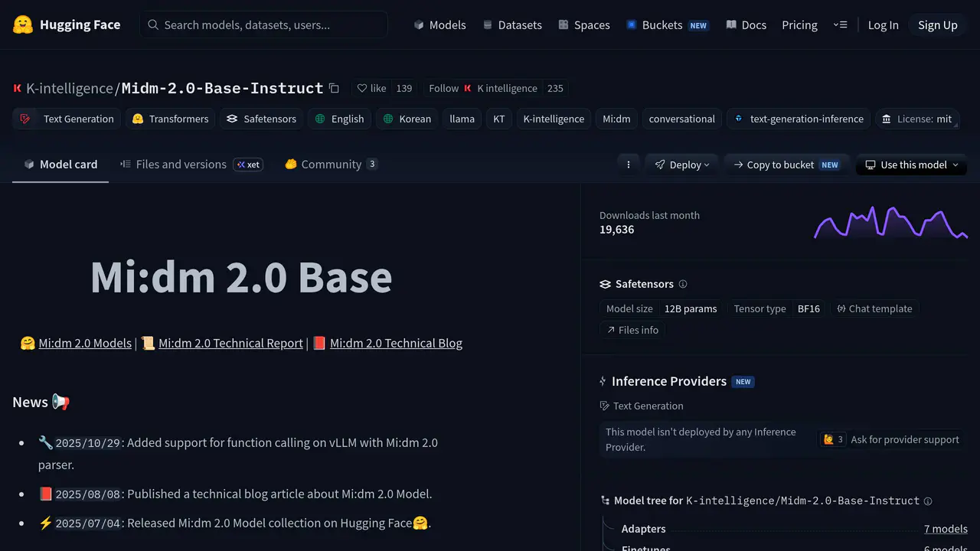Click the Sign Up button
The width and height of the screenshot is (980, 551).
pos(938,24)
